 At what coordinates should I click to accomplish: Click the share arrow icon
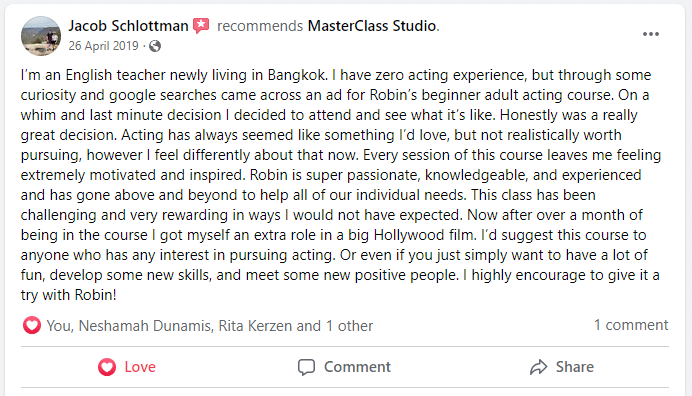tap(538, 367)
